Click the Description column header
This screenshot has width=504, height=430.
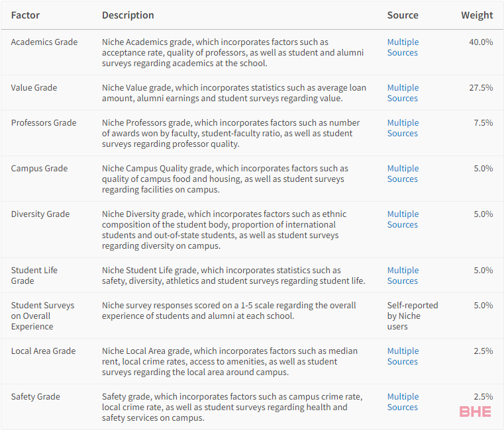pos(128,15)
